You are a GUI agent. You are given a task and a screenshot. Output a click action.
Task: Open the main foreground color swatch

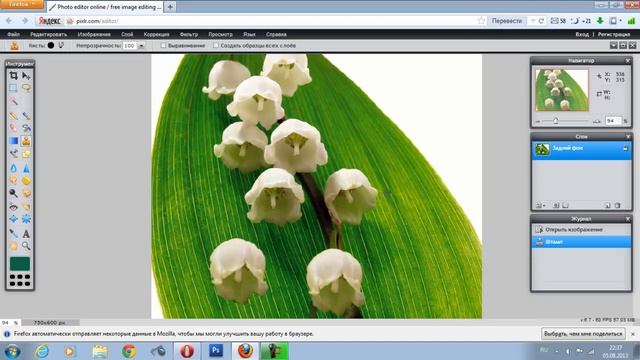click(20, 264)
